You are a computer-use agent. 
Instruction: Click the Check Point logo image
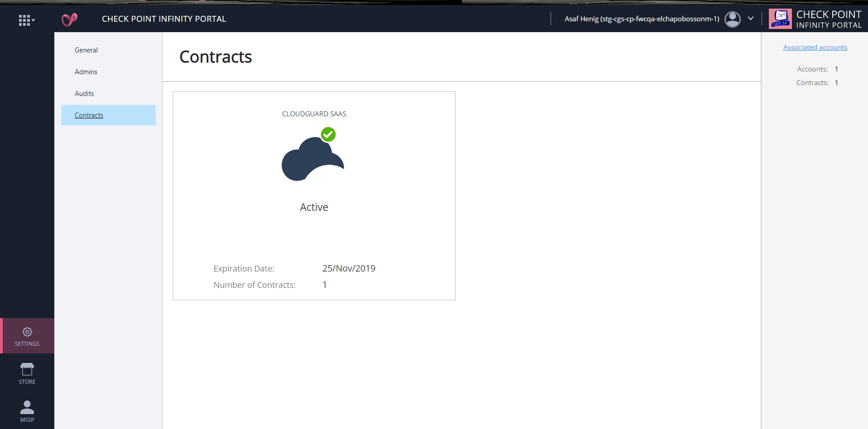pyautogui.click(x=780, y=19)
